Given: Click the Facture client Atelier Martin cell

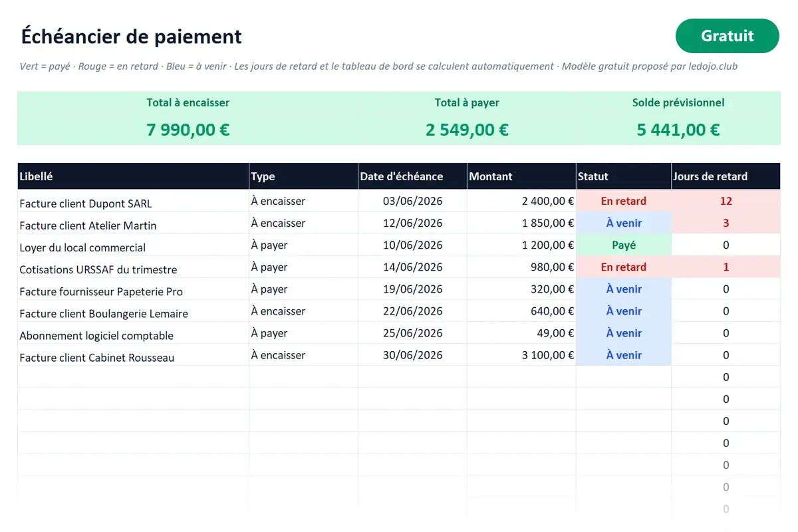Looking at the screenshot, I should click(133, 223).
